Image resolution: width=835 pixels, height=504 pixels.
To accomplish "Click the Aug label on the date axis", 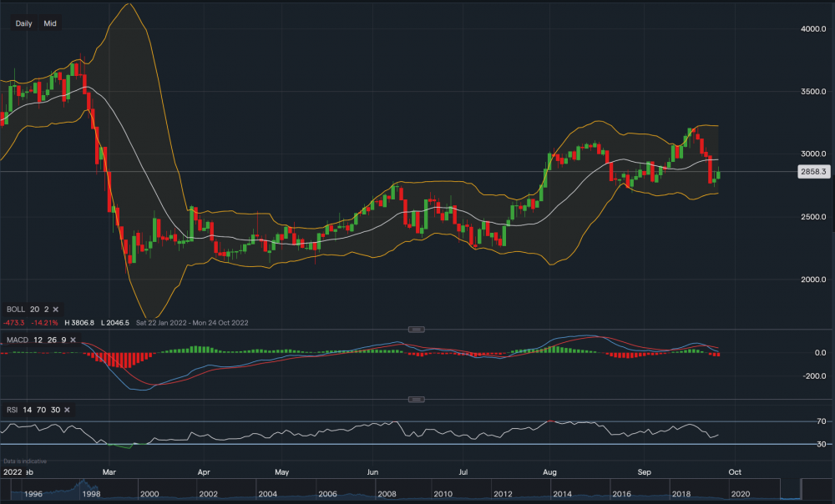I will tap(549, 471).
